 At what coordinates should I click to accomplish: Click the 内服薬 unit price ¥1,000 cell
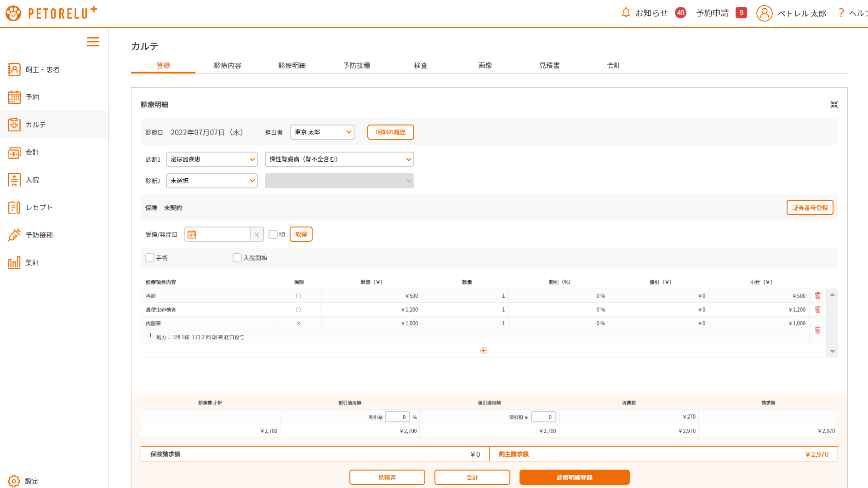(371, 323)
